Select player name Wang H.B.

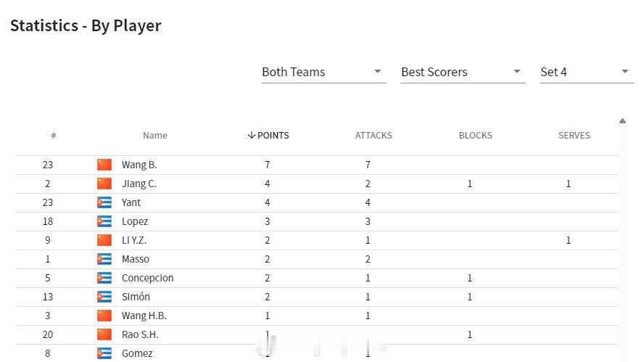pos(144,316)
